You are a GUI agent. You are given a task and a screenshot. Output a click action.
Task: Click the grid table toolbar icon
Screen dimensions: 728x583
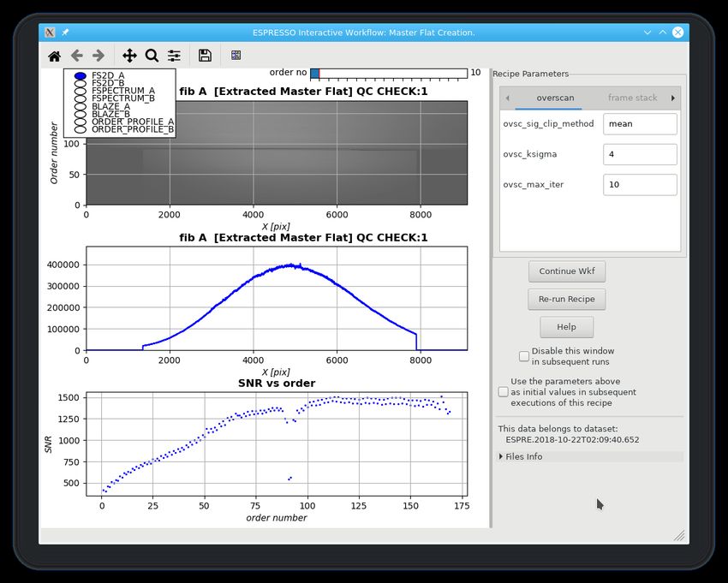236,56
